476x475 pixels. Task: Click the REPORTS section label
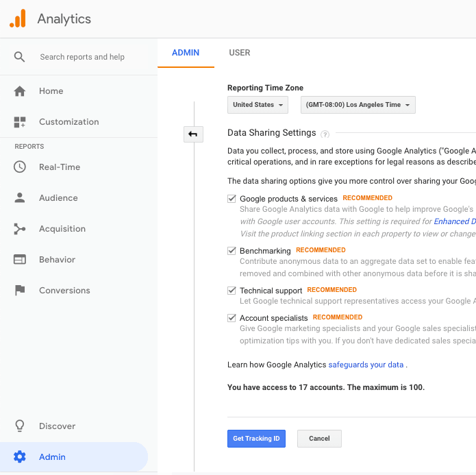(x=29, y=147)
